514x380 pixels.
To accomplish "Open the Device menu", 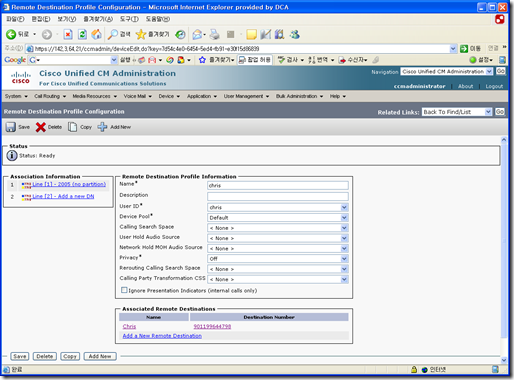I will (169, 96).
